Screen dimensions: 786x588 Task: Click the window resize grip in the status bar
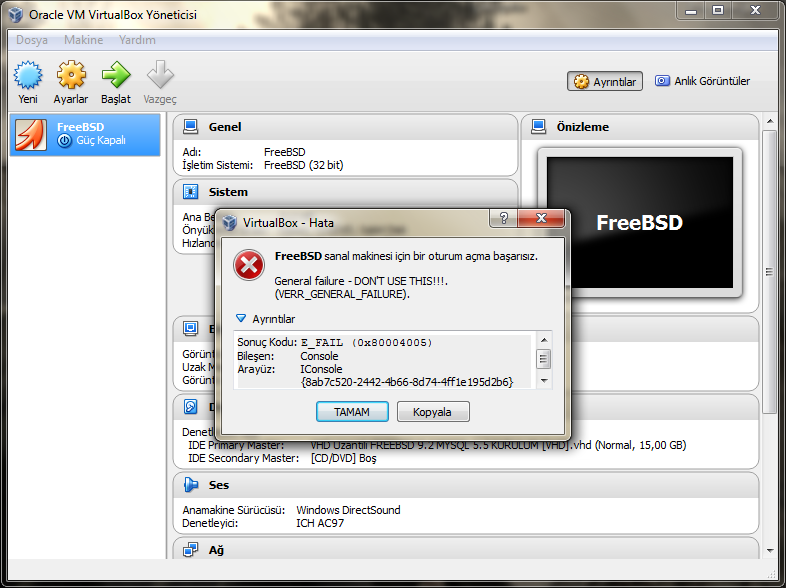(x=772, y=573)
